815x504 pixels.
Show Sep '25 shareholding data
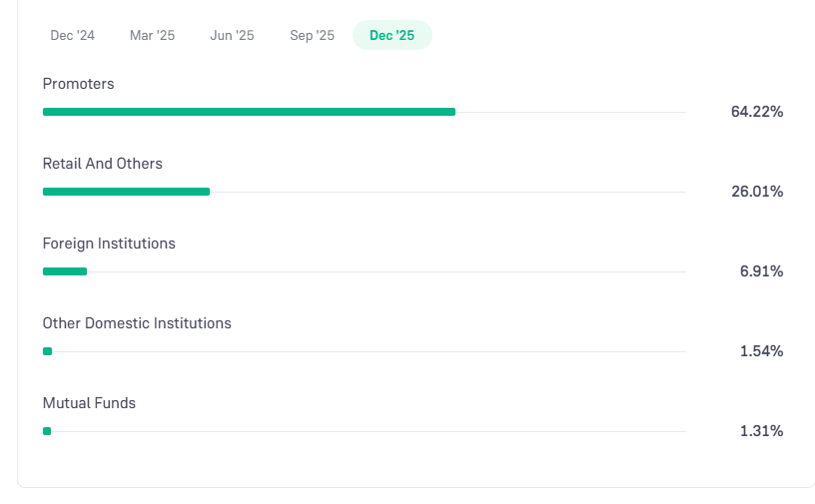coord(313,35)
